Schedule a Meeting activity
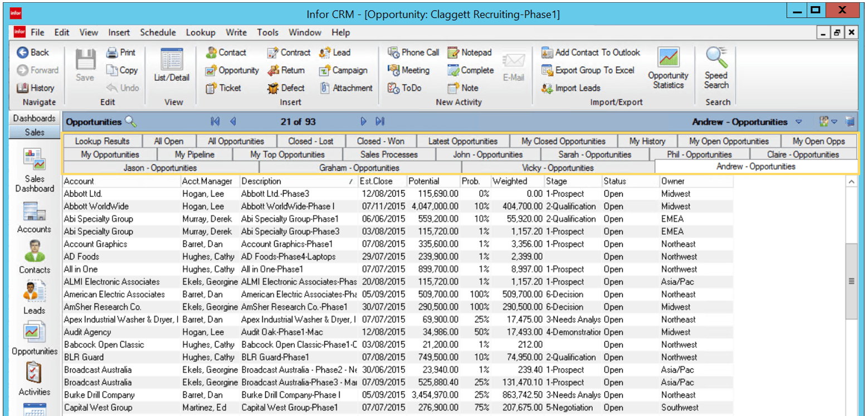Viewport: 868px width, 416px height. (408, 70)
